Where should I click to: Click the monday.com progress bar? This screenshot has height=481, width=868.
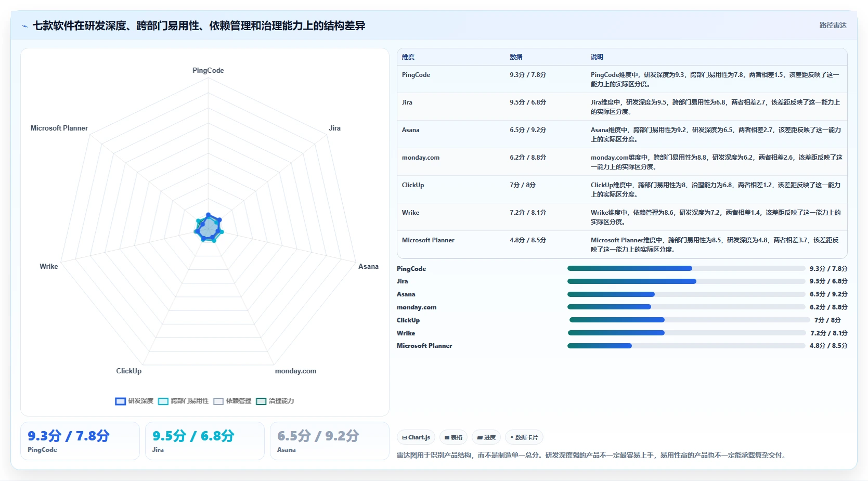point(686,307)
